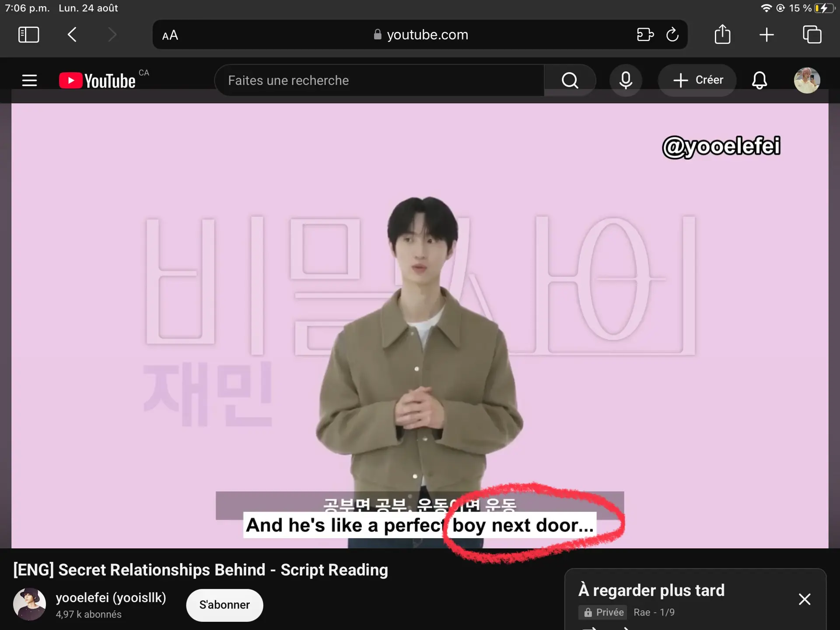Reload the YouTube page
The image size is (840, 630).
point(672,34)
